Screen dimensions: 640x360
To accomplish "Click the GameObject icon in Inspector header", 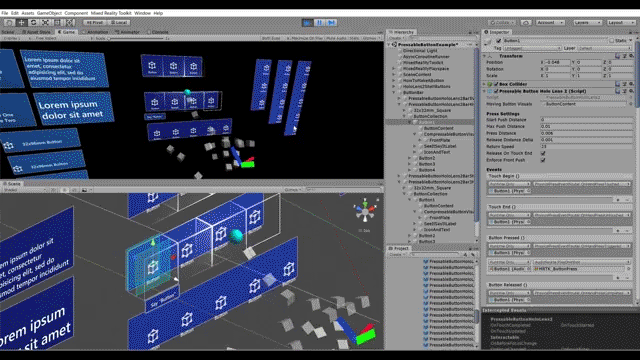I will 488,41.
